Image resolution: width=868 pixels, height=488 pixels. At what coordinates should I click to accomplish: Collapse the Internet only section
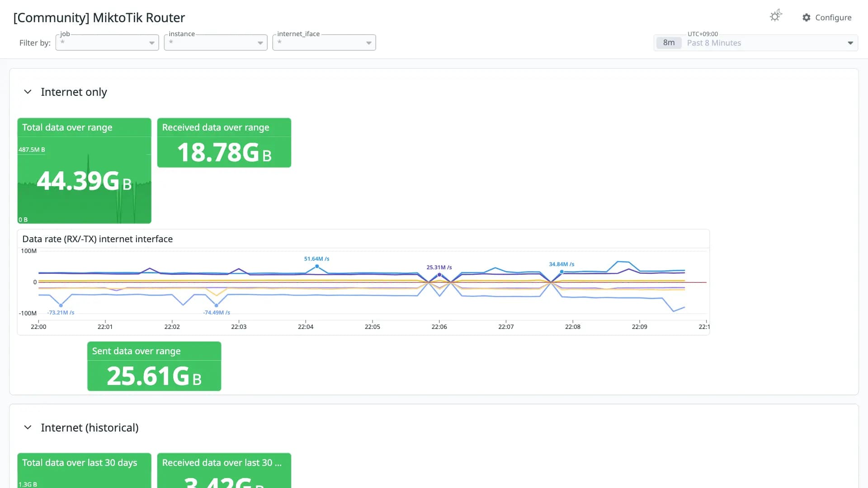pyautogui.click(x=28, y=92)
